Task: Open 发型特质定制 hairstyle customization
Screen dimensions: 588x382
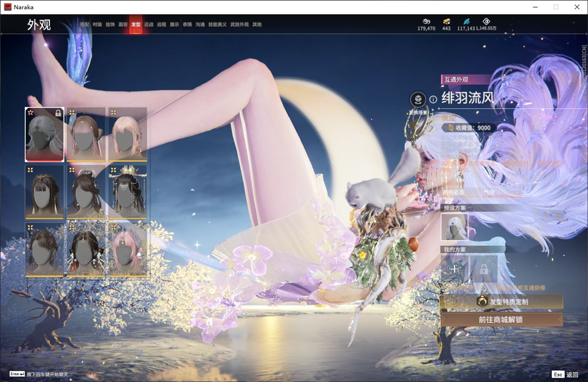Action: (502, 301)
